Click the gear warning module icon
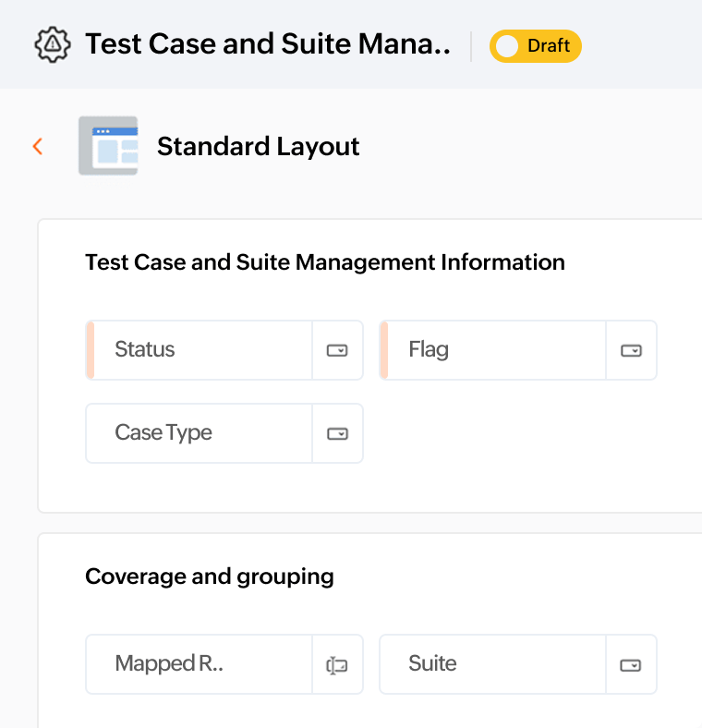Image resolution: width=702 pixels, height=728 pixels. (53, 44)
